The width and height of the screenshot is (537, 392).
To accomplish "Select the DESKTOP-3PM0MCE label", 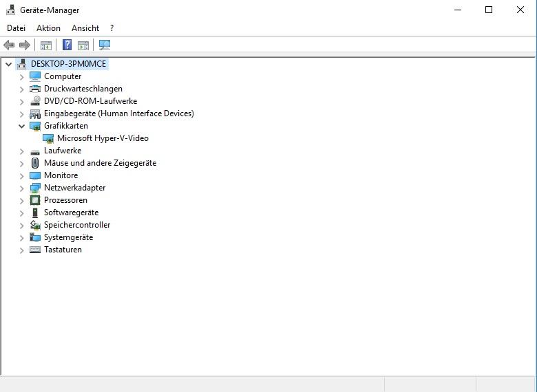I will tap(68, 64).
